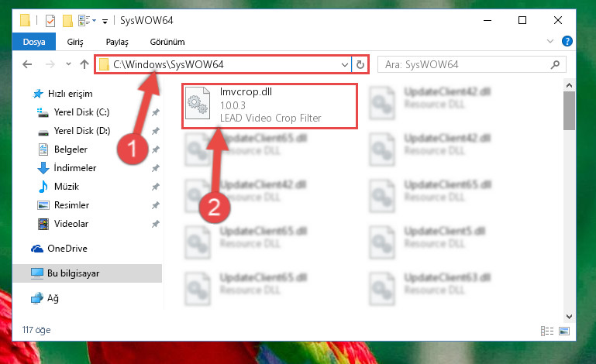Viewport: 596px width, 364px height.
Task: Toggle pin next to Yerel Disk (C:)
Action: (x=155, y=112)
